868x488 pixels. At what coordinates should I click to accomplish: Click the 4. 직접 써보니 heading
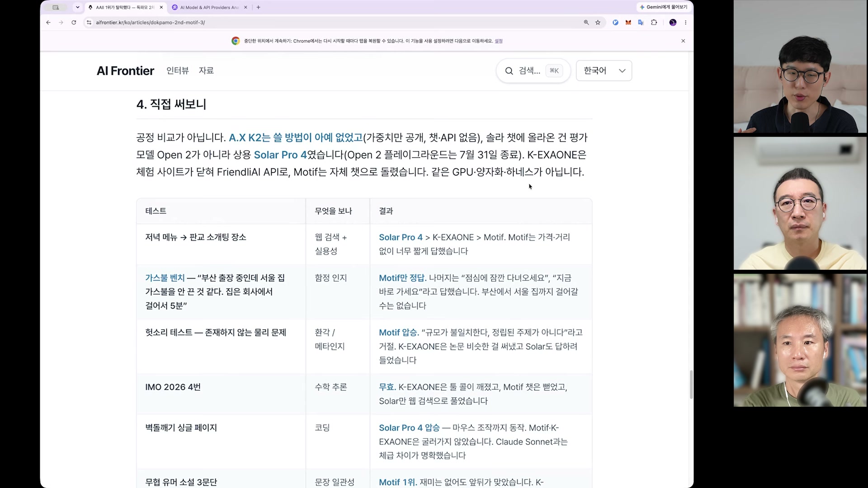(171, 104)
